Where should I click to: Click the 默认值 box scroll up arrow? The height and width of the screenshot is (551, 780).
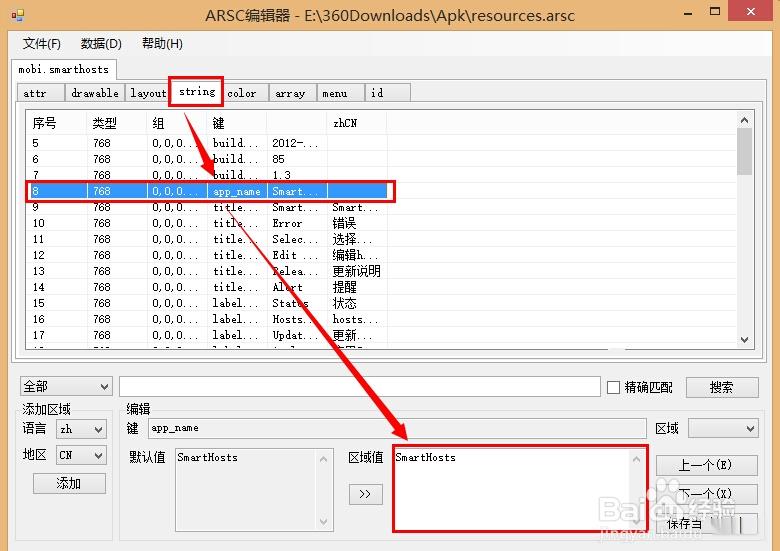324,459
